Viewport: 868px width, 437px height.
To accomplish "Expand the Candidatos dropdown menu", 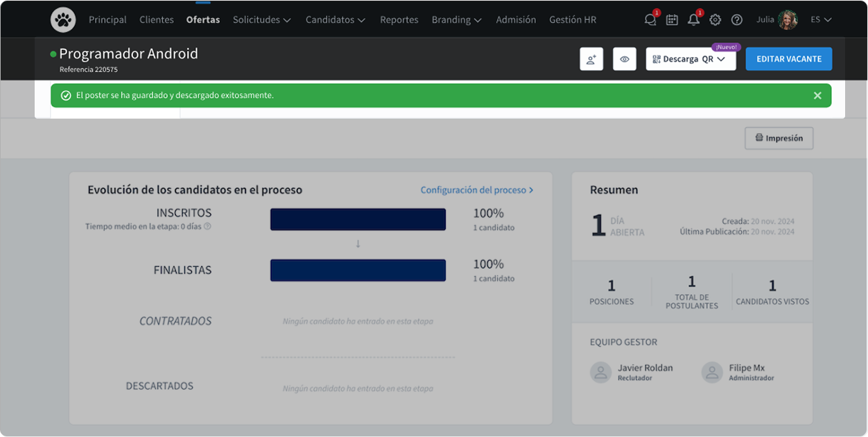I will pos(336,19).
